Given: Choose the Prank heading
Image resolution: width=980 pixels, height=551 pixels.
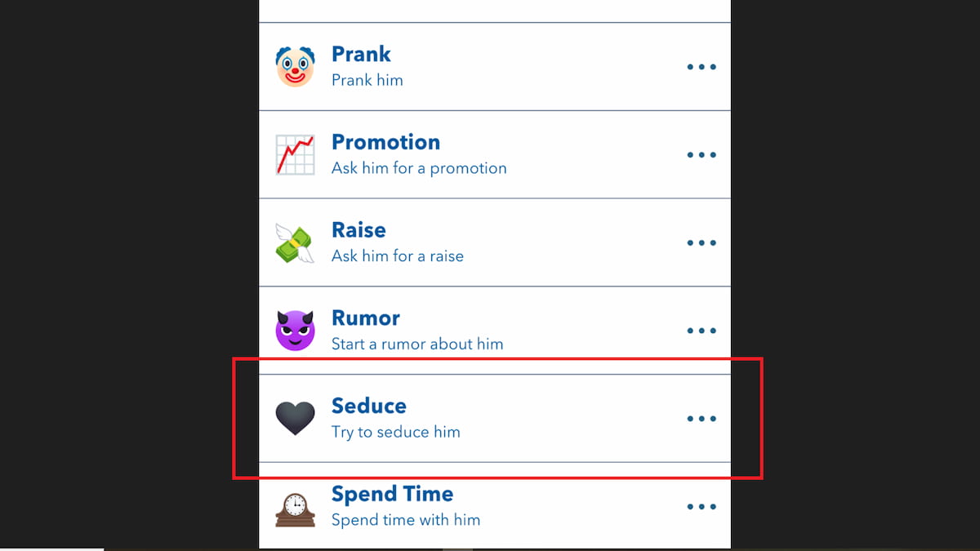Looking at the screenshot, I should click(x=361, y=54).
